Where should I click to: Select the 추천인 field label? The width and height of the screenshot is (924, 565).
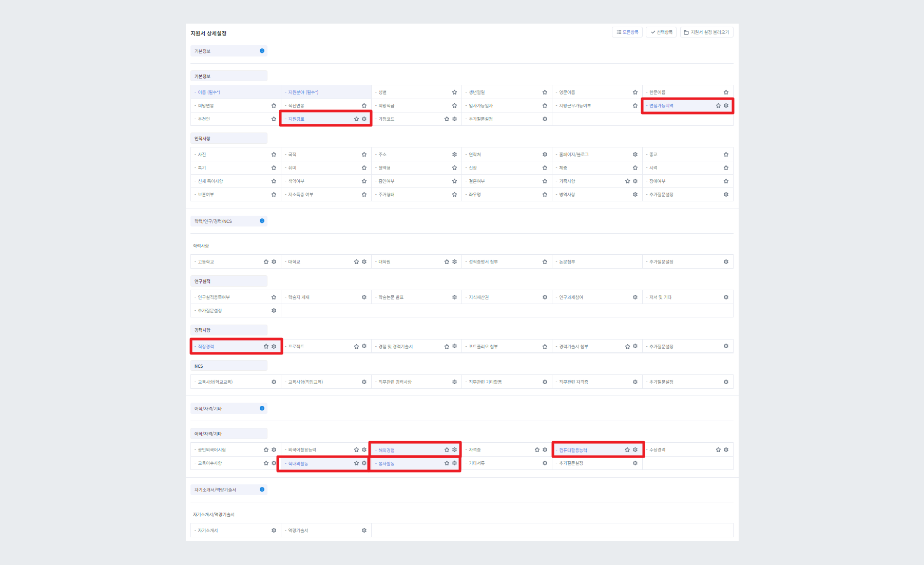coord(204,119)
